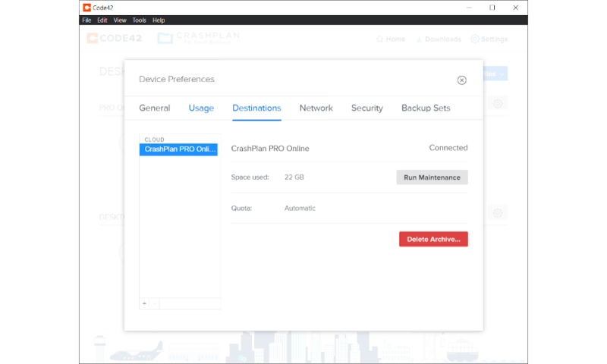
Task: Open Downloads from the header
Action: (439, 39)
